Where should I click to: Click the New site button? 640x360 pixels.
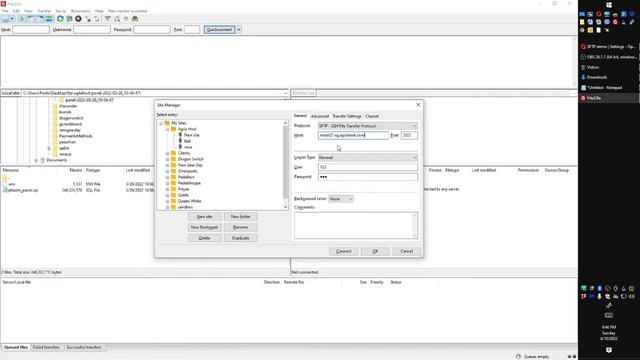click(x=204, y=217)
